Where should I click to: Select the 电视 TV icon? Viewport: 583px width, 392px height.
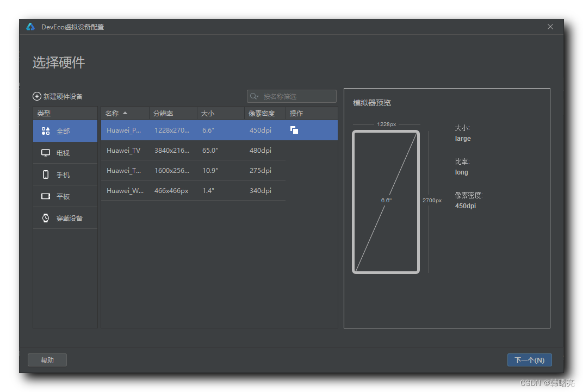(x=46, y=153)
